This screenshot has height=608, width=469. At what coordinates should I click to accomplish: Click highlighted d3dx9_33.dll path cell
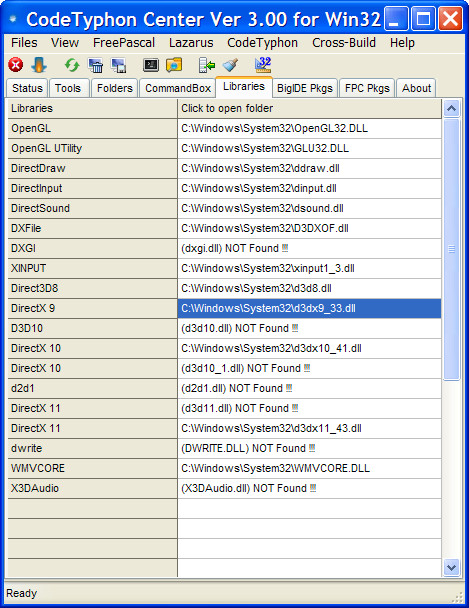[x=309, y=308]
